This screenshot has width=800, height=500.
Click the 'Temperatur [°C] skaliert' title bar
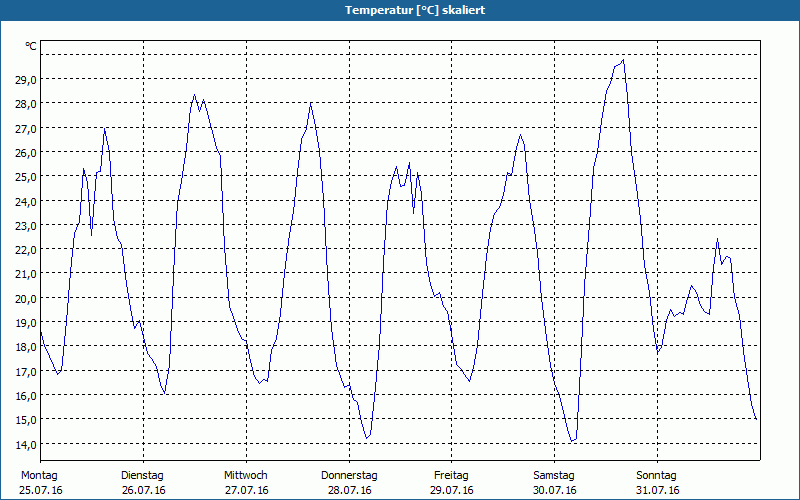tap(400, 10)
